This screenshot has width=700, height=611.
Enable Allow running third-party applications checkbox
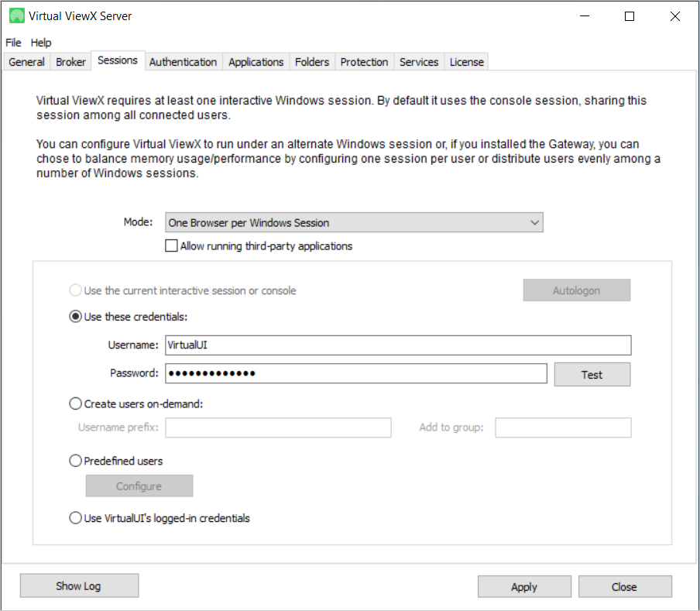[x=171, y=246]
